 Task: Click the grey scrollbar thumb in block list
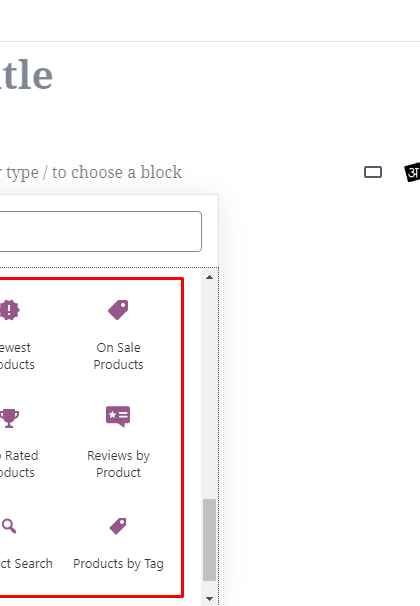coord(209,540)
